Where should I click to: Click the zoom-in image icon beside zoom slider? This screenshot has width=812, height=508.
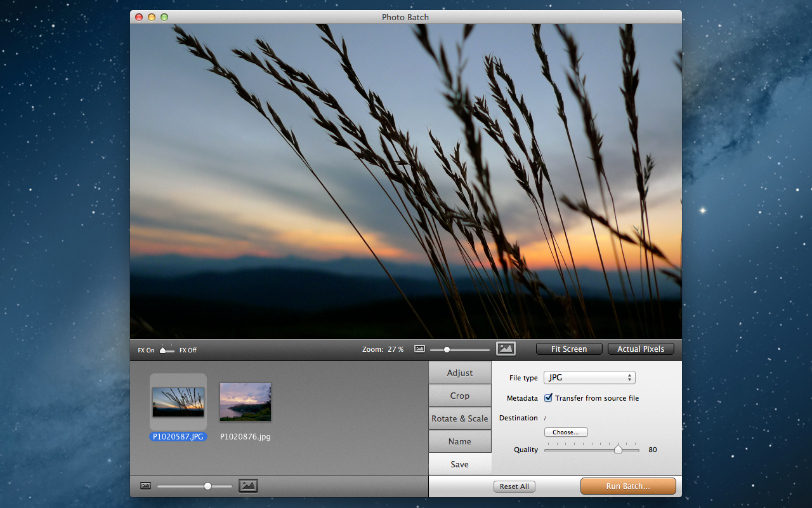point(506,348)
